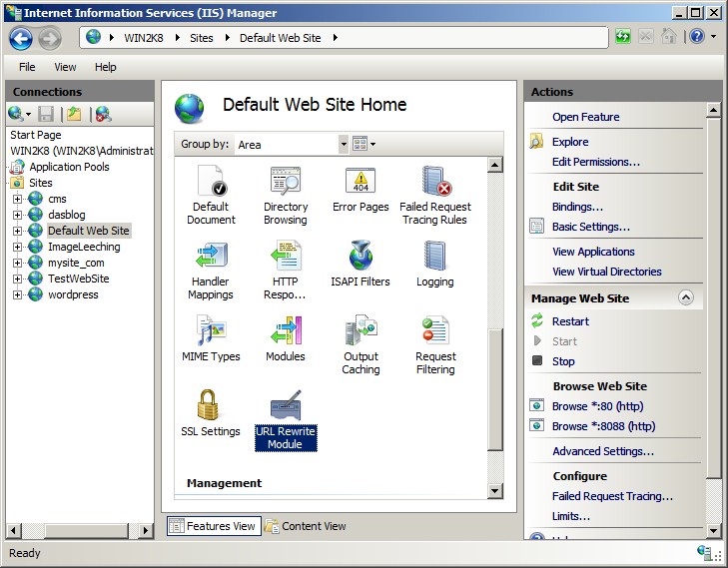The height and width of the screenshot is (568, 728).
Task: Open the Help menu
Action: click(106, 67)
